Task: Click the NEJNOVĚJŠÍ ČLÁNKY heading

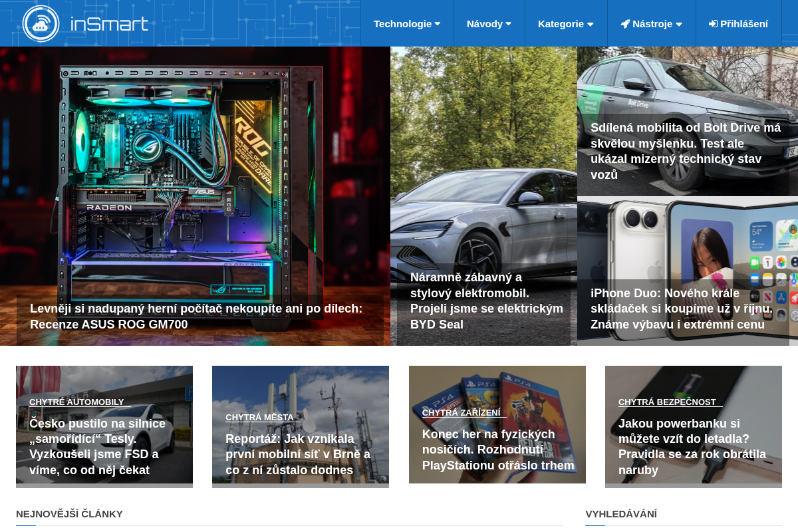Action: point(69,513)
